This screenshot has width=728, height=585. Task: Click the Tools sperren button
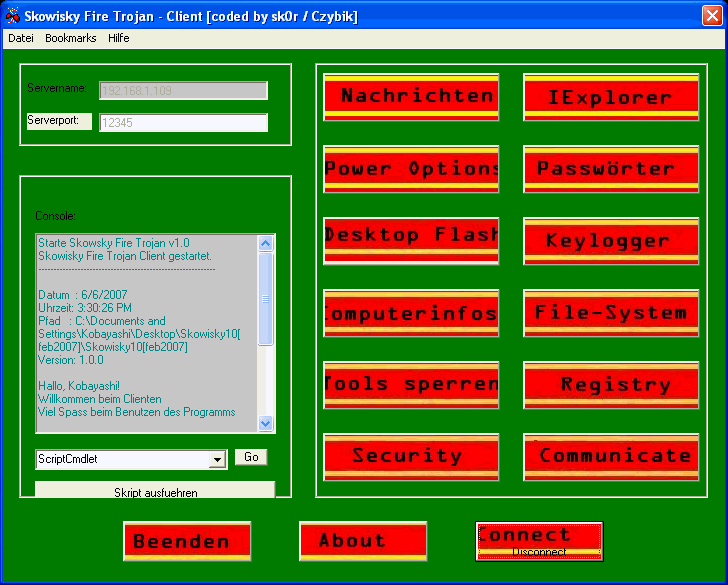410,385
